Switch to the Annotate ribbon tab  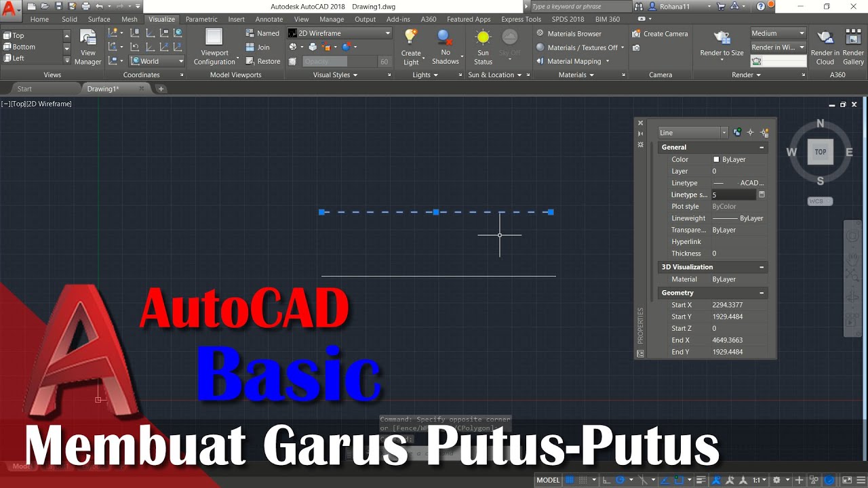(x=269, y=19)
